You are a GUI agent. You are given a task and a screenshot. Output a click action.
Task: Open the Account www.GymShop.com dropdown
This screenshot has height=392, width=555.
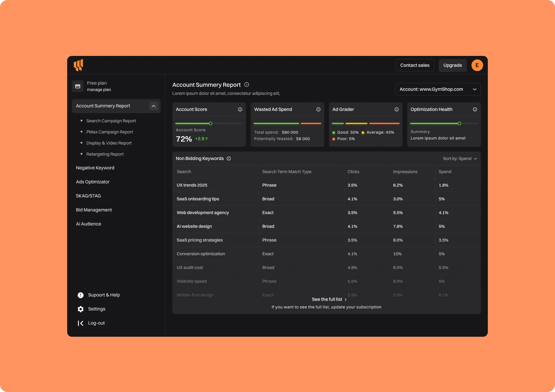click(x=437, y=89)
